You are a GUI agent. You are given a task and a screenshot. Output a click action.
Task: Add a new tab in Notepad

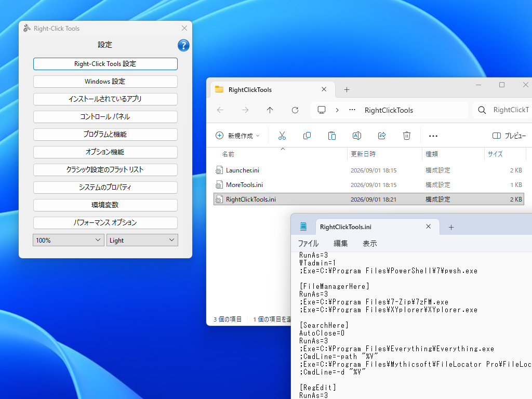pos(451,228)
